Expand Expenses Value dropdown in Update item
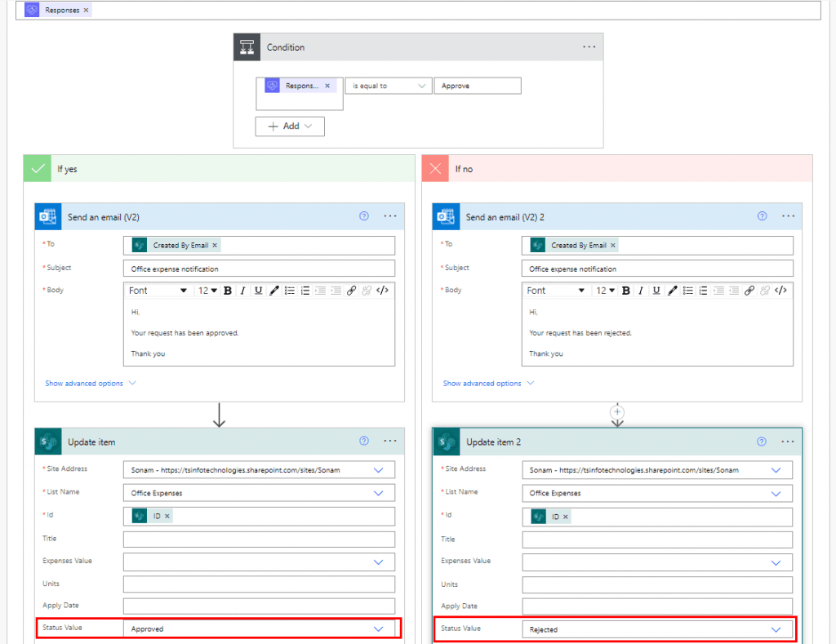Screen dimensions: 836x644 pyautogui.click(x=379, y=562)
